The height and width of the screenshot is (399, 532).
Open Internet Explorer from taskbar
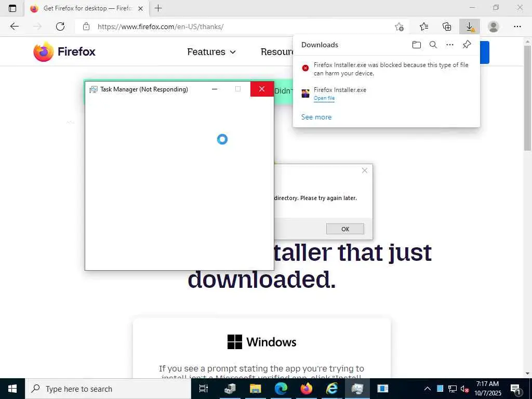click(x=331, y=389)
